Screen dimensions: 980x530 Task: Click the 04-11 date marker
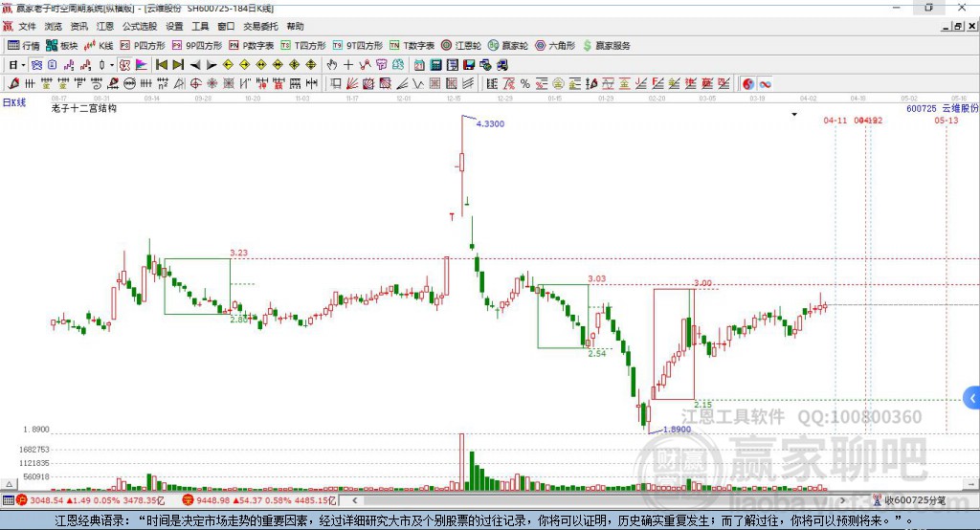(835, 120)
